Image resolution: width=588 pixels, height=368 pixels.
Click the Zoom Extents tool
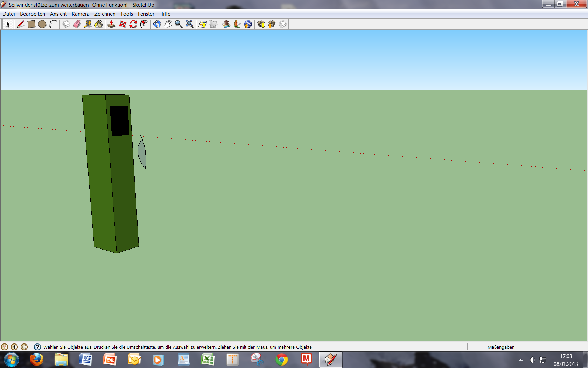point(189,24)
